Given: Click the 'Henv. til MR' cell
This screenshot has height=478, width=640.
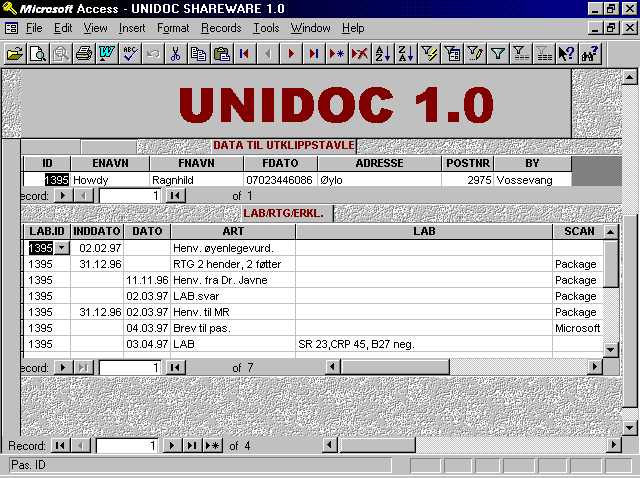Looking at the screenshot, I should pos(233,312).
